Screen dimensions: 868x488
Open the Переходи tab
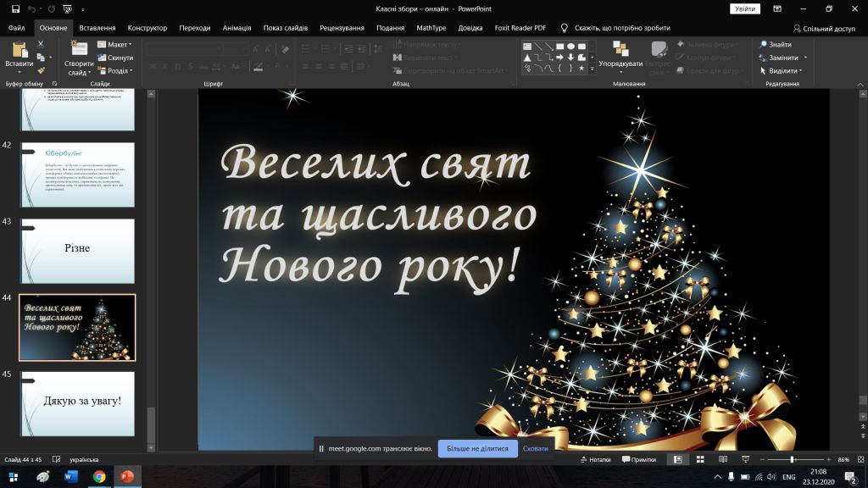195,28
